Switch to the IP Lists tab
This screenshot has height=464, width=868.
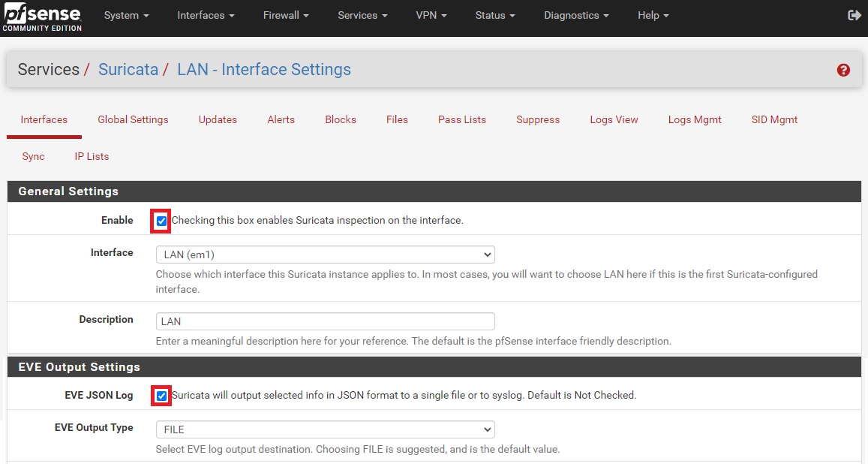coord(92,156)
